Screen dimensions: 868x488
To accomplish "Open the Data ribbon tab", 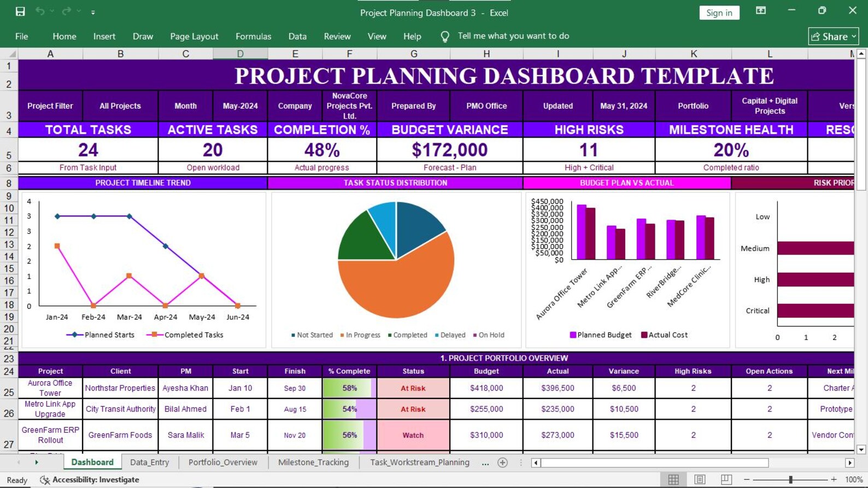I will [297, 37].
